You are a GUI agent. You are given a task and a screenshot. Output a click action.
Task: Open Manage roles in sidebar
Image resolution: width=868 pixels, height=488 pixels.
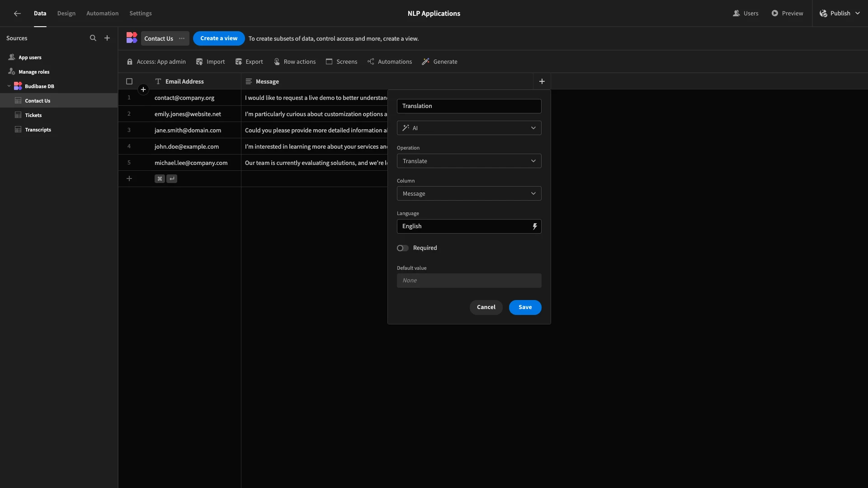pyautogui.click(x=59, y=72)
